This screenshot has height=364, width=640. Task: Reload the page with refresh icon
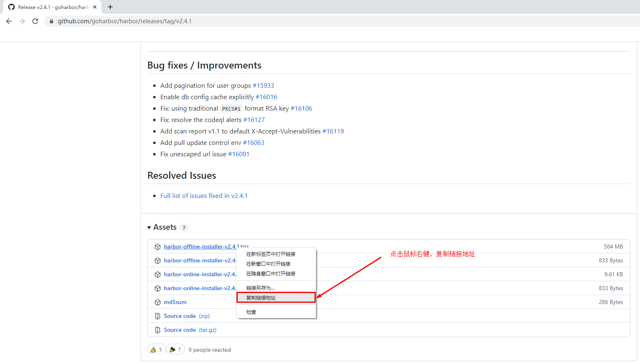[35, 21]
